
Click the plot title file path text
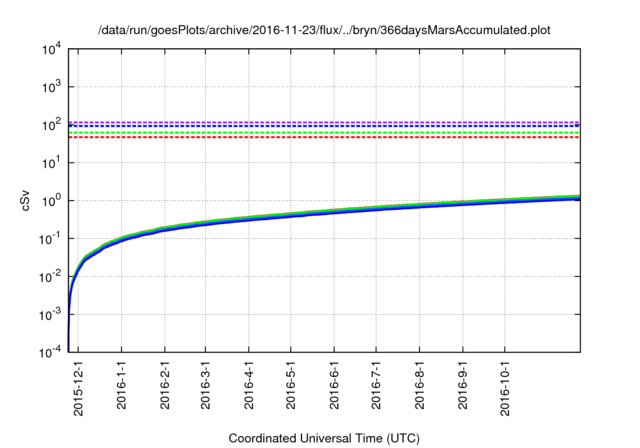pos(324,30)
